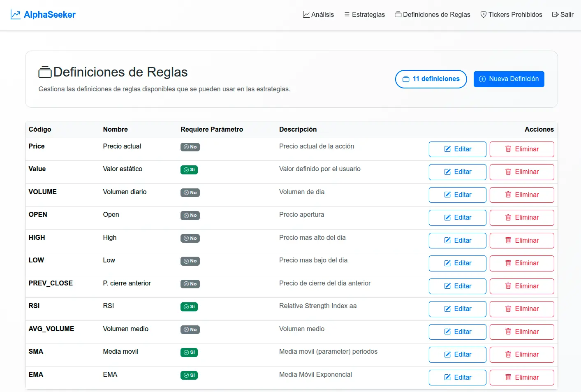Select the PREV_CLOSE code cell
The width and height of the screenshot is (581, 392).
(x=51, y=283)
